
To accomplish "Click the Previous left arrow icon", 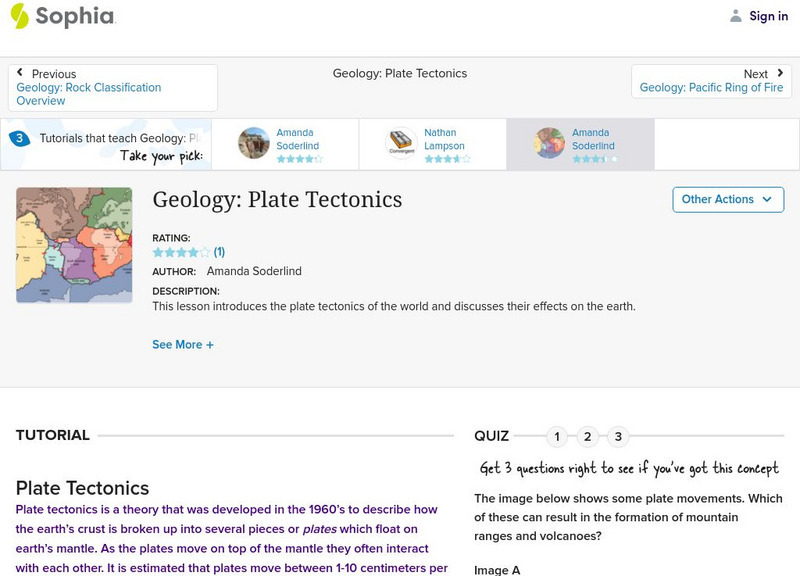I will (x=21, y=74).
